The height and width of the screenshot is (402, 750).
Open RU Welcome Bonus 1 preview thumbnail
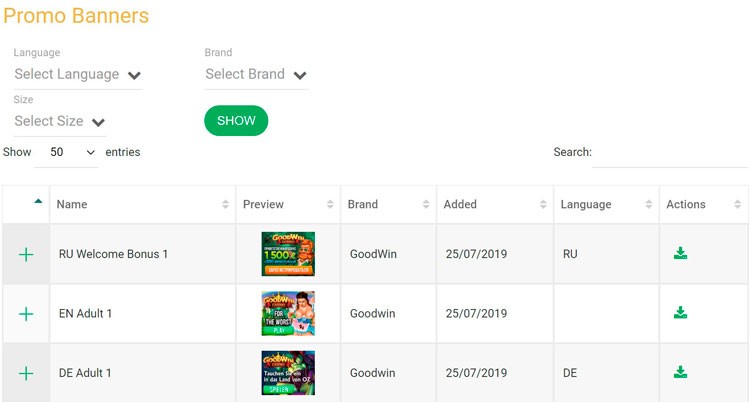(288, 254)
